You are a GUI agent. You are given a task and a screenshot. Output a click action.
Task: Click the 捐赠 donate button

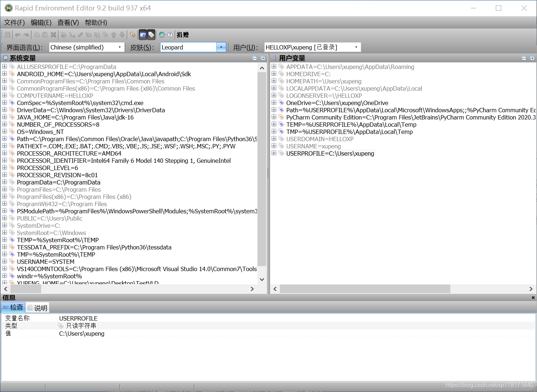183,35
